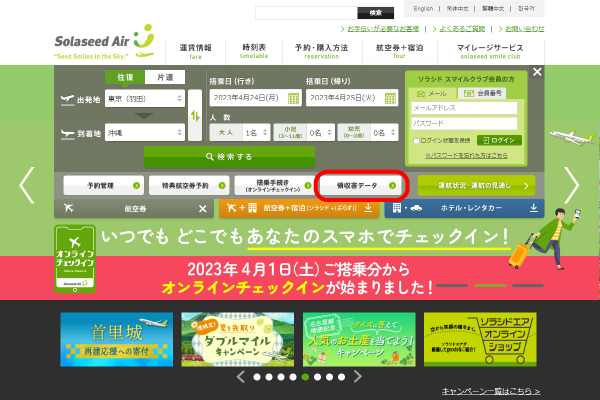Open 領収書データ button

pyautogui.click(x=361, y=186)
